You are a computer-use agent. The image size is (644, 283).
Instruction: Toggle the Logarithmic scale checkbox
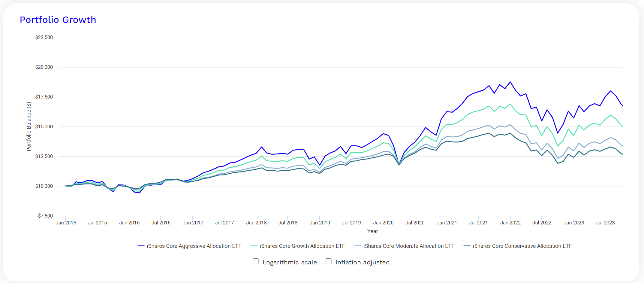pos(256,261)
